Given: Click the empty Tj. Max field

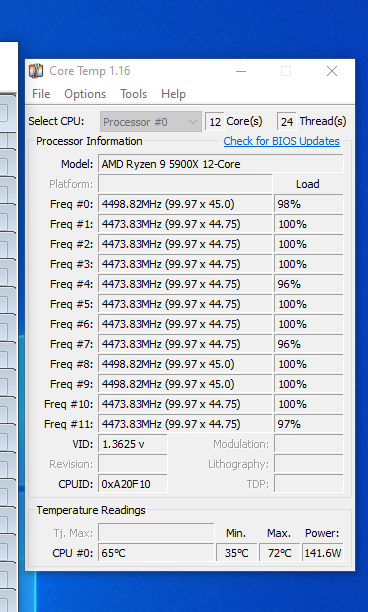Looking at the screenshot, I should click(x=156, y=533).
